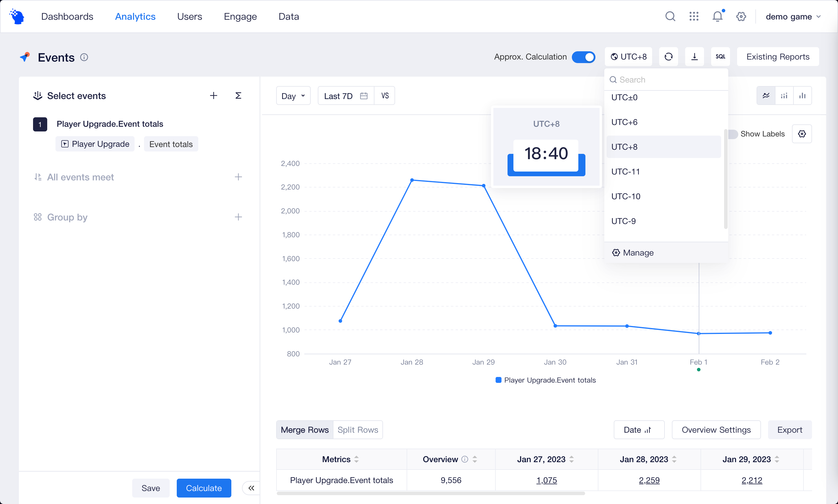Collapse the left panel with double-chevron
838x504 pixels.
251,488
